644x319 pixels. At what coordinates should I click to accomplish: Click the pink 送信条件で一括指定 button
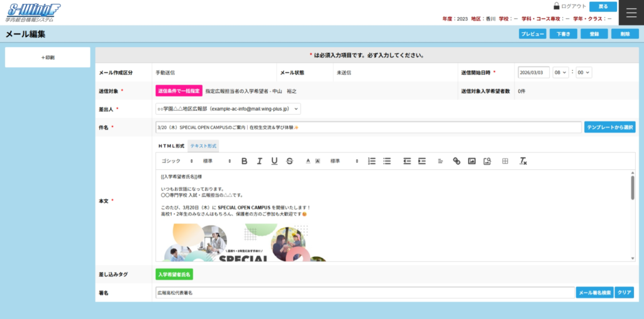179,91
